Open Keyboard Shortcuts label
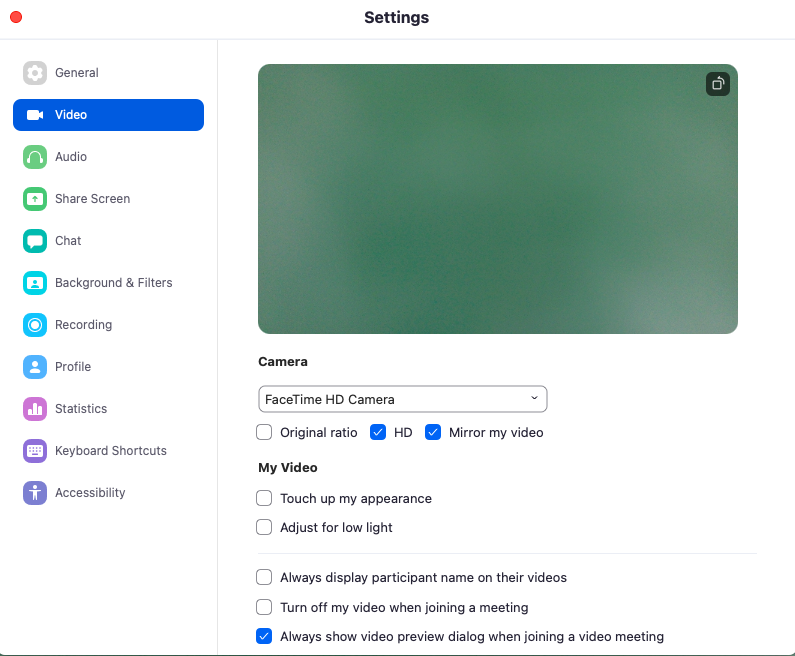Image resolution: width=795 pixels, height=656 pixels. point(111,451)
